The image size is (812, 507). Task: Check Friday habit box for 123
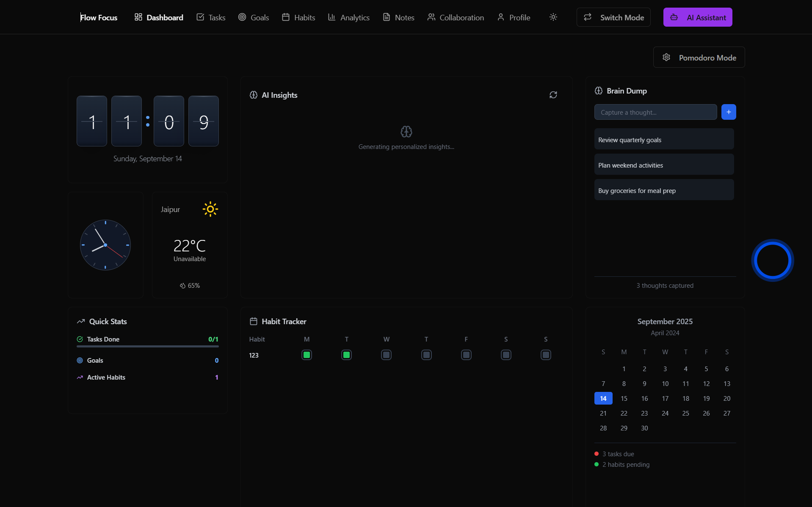pos(466,355)
